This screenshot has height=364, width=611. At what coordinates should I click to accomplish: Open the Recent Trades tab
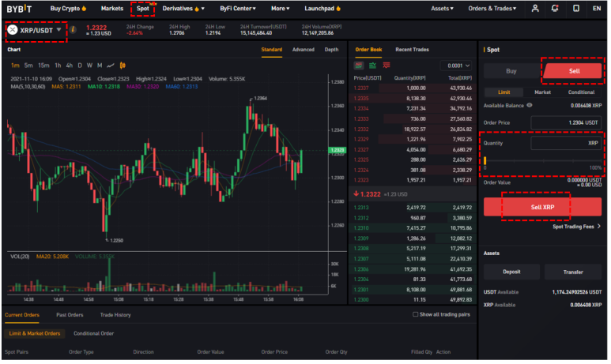(414, 50)
